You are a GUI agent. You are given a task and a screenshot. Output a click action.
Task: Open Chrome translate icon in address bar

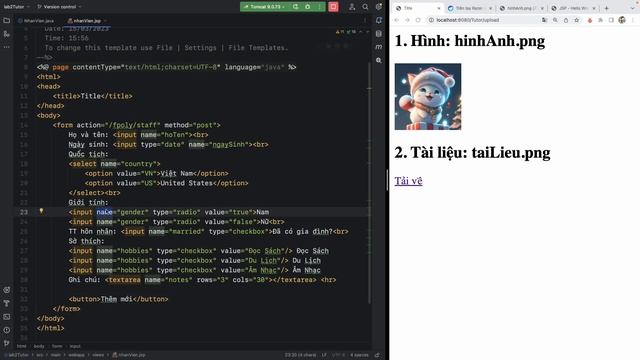point(544,20)
